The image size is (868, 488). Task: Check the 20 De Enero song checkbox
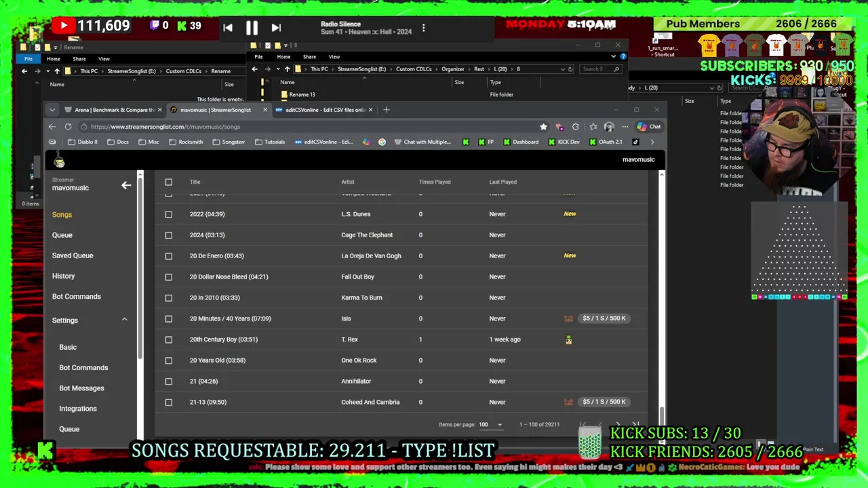169,256
